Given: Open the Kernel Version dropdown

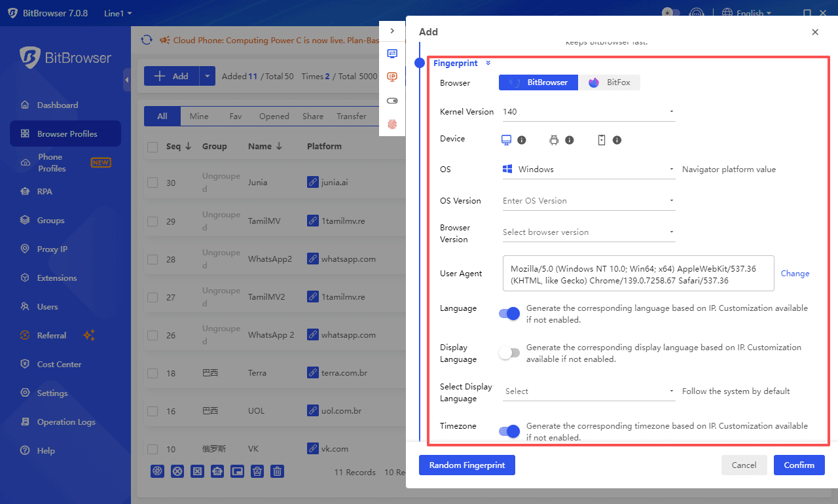Looking at the screenshot, I should pos(588,111).
